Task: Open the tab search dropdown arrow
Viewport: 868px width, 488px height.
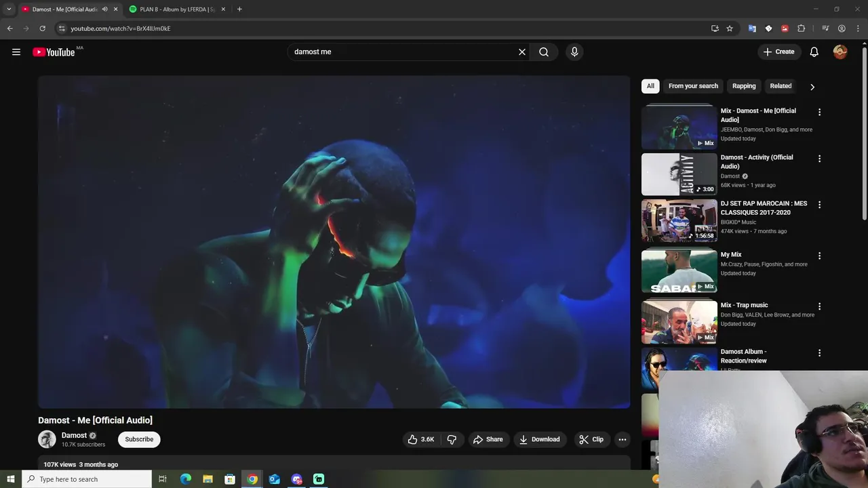Action: [9, 9]
